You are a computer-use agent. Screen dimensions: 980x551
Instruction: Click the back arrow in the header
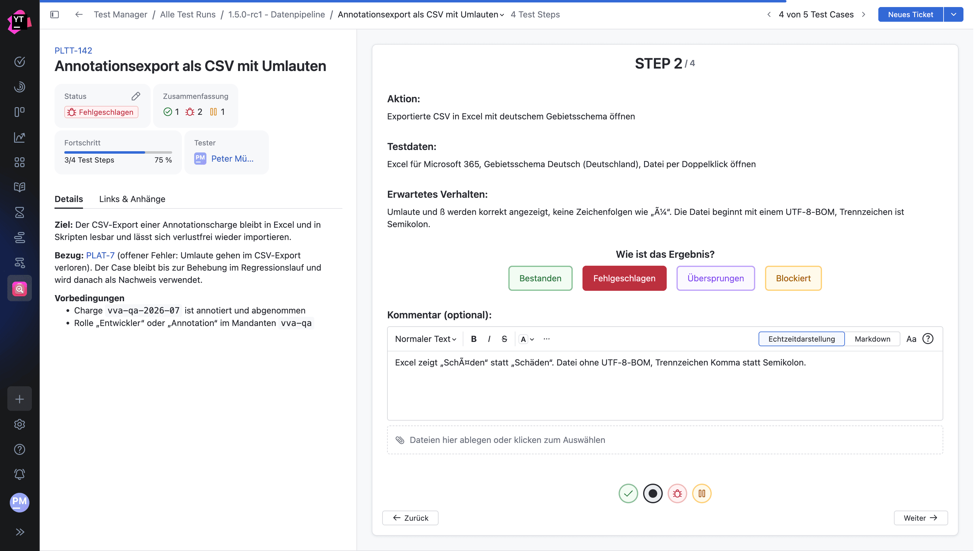pyautogui.click(x=79, y=14)
